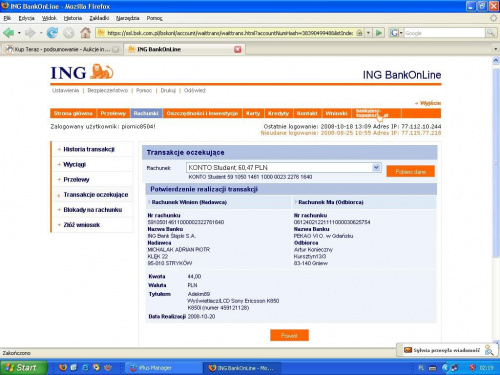Open Historia transakcji in sidebar
The width and height of the screenshot is (500, 375).
(x=89, y=149)
